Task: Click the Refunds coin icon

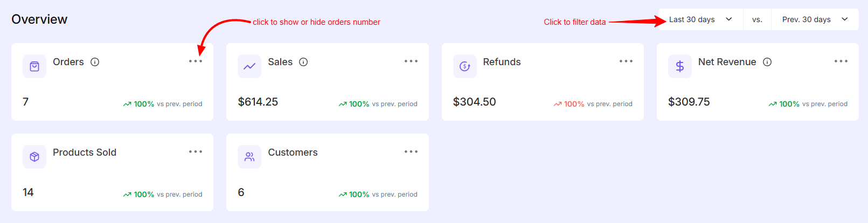Action: click(x=464, y=66)
